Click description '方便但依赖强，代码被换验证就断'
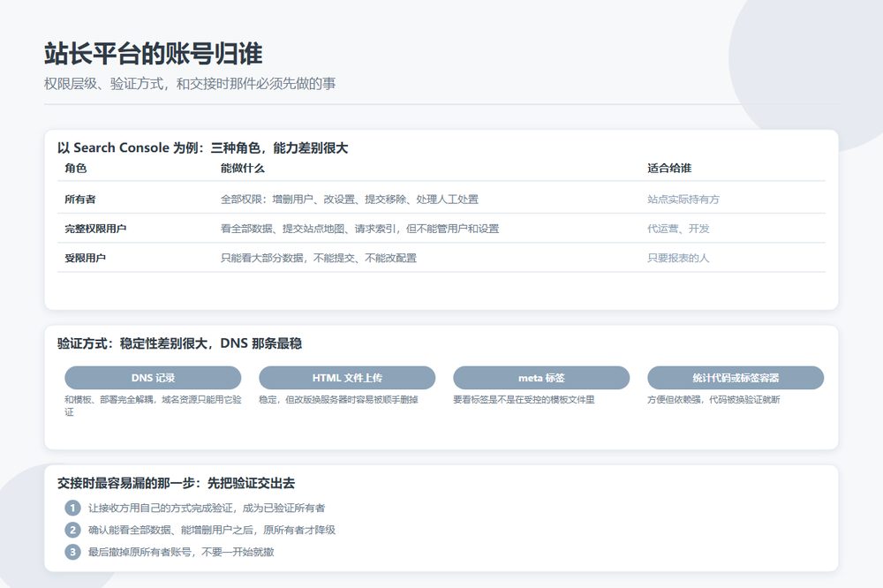Viewport: 883px width, 588px height. click(x=713, y=399)
